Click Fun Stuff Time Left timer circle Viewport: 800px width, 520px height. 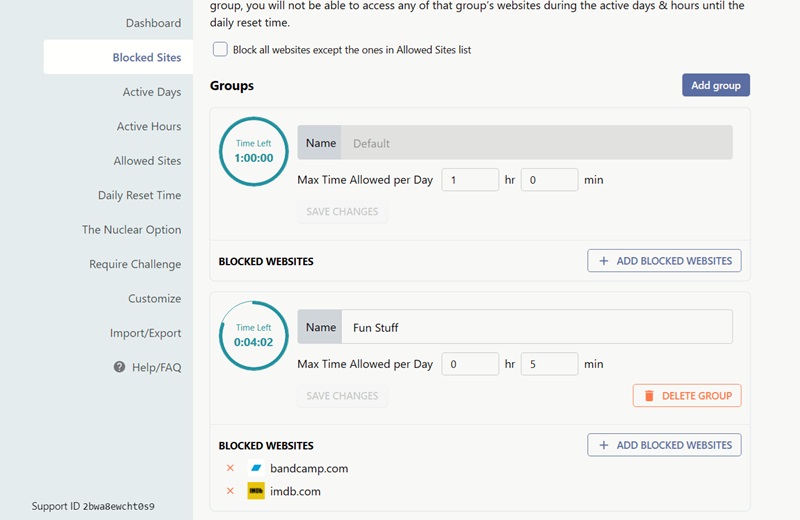point(254,336)
